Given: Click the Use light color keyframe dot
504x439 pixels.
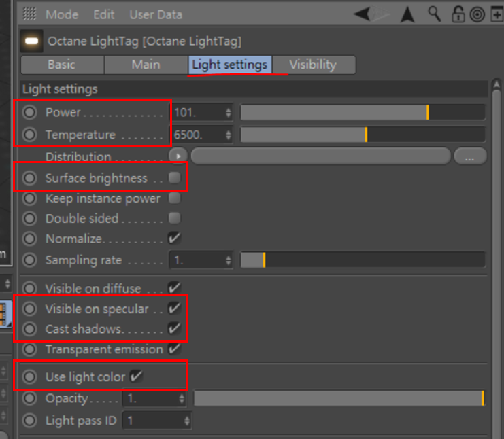Looking at the screenshot, I should [29, 376].
